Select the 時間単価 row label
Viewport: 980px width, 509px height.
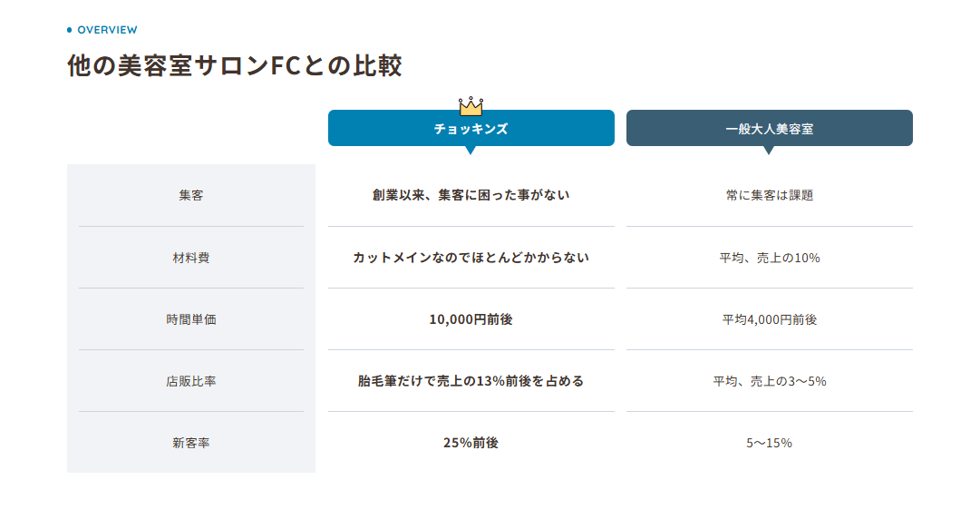[191, 319]
